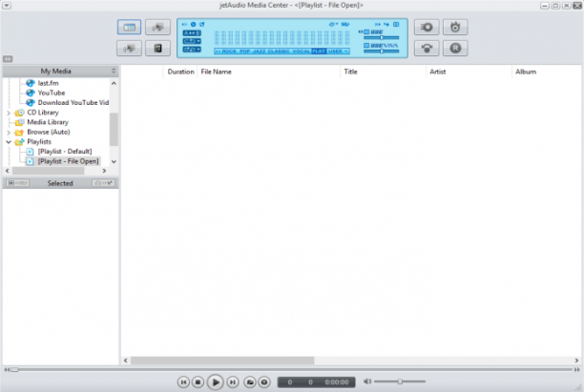Skip to previous track
This screenshot has height=392, width=584.
click(x=183, y=382)
